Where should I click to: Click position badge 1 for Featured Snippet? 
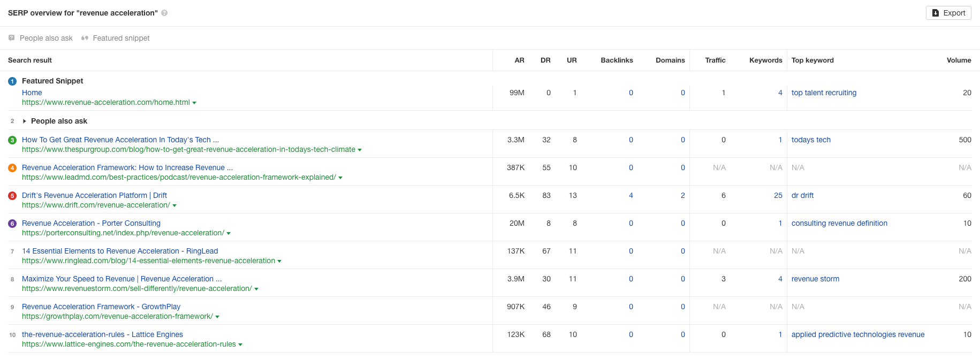12,81
